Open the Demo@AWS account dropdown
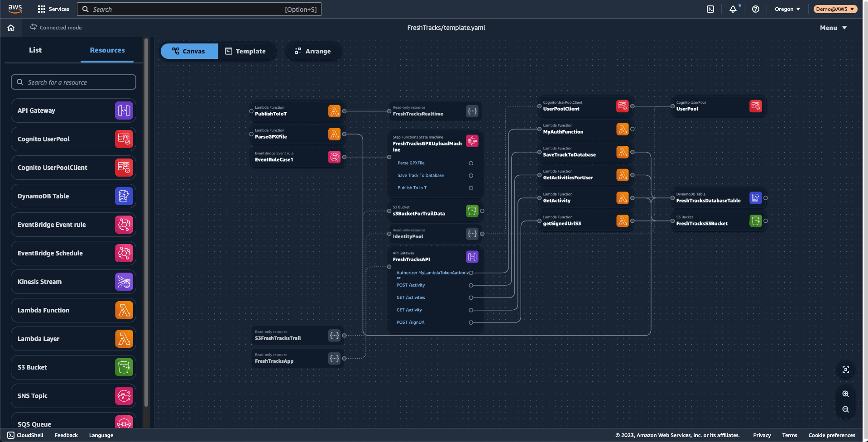Viewport: 868px width, 442px height. 835,9
